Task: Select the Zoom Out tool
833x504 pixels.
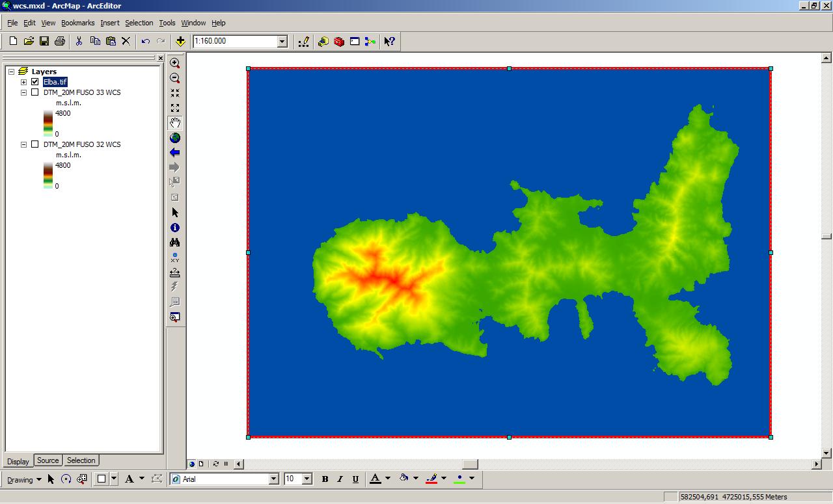Action: pyautogui.click(x=174, y=78)
